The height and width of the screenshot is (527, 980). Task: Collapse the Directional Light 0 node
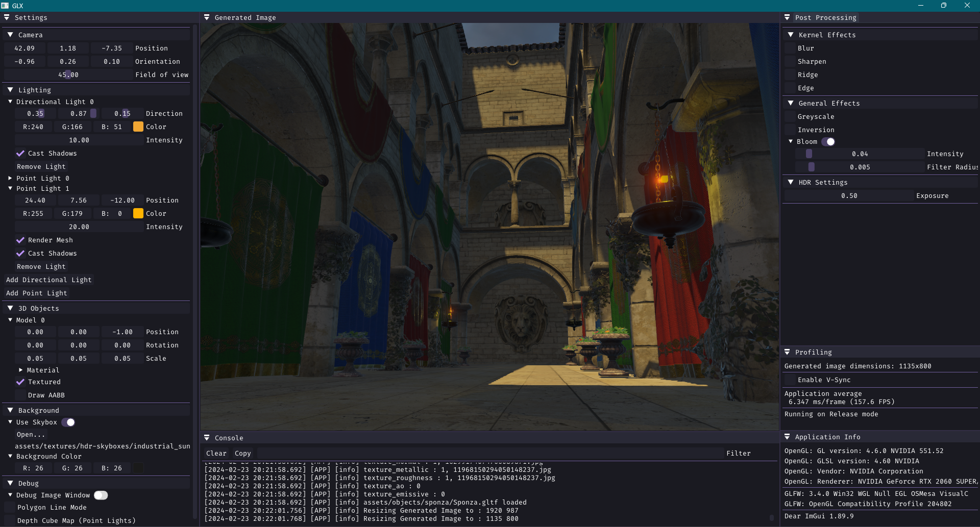[10, 102]
